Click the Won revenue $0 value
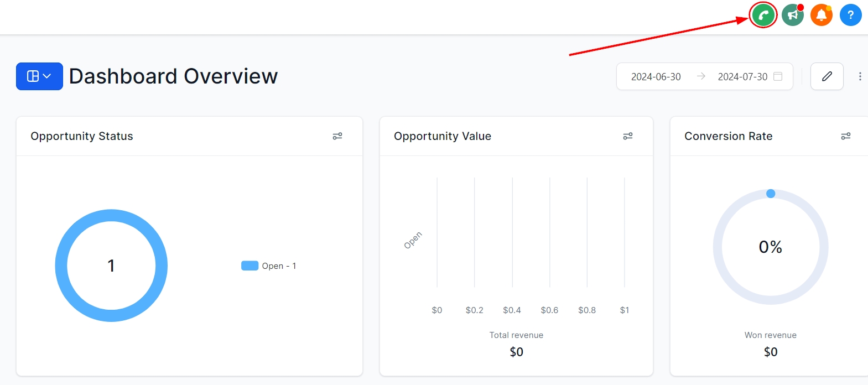 (771, 352)
